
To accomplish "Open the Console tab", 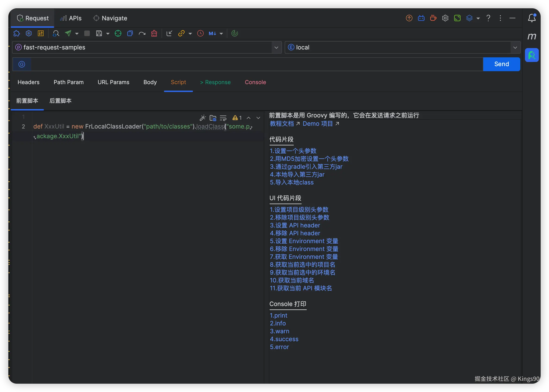I will 255,82.
